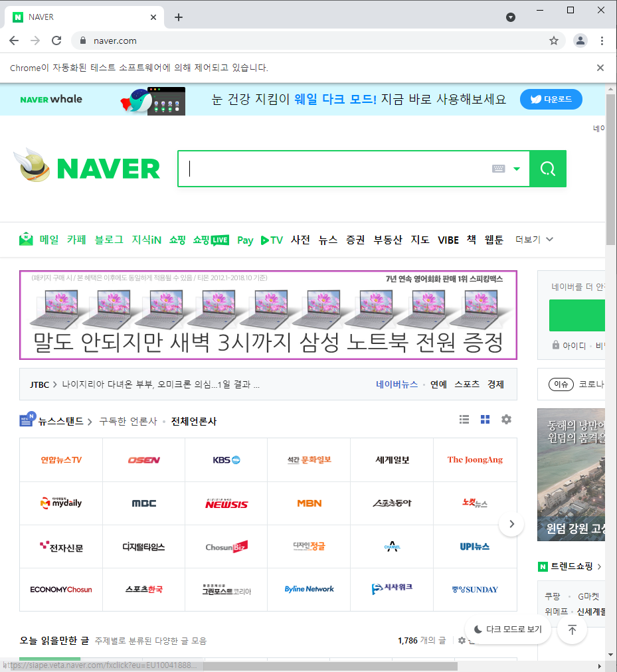This screenshot has width=617, height=672.
Task: Click the NAVER logo
Action: 108,169
